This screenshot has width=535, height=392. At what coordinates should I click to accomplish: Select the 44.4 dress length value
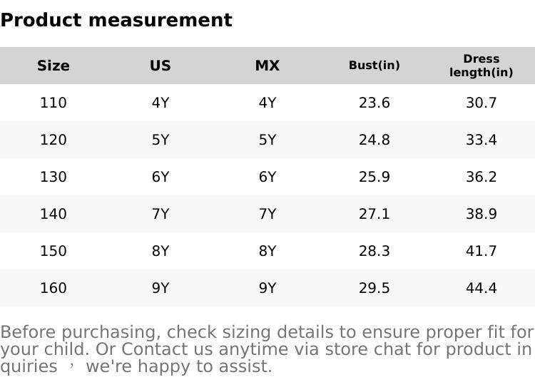coord(481,288)
